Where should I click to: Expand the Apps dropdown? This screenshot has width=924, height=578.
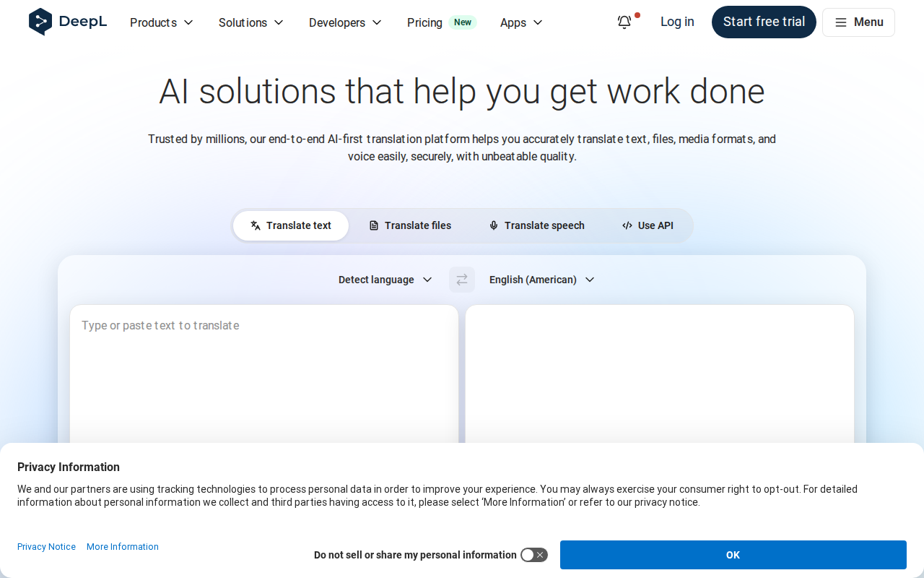click(521, 22)
